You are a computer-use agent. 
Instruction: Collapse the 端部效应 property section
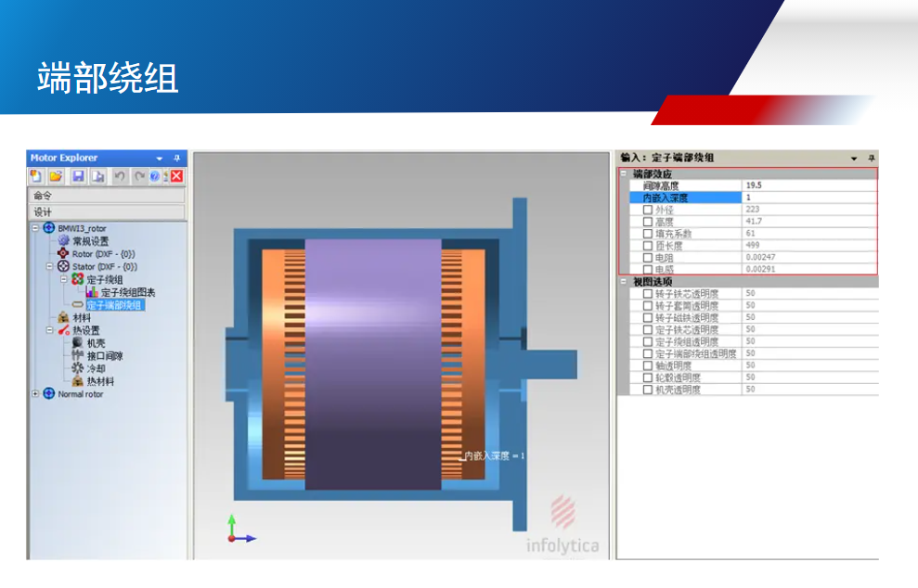click(x=624, y=173)
